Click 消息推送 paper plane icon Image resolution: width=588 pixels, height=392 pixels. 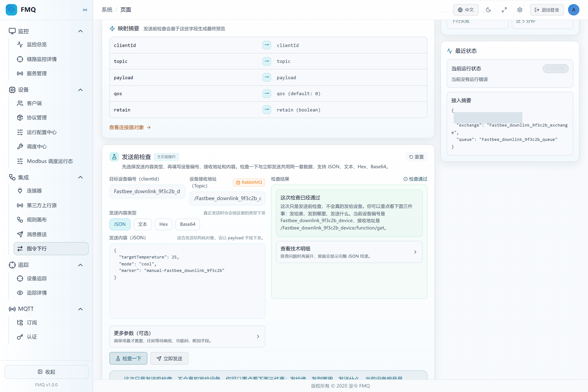pos(20,234)
